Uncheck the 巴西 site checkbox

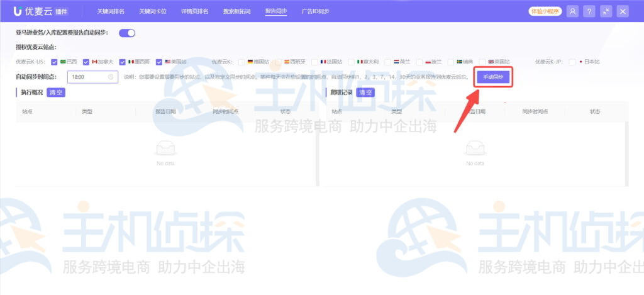click(x=54, y=62)
